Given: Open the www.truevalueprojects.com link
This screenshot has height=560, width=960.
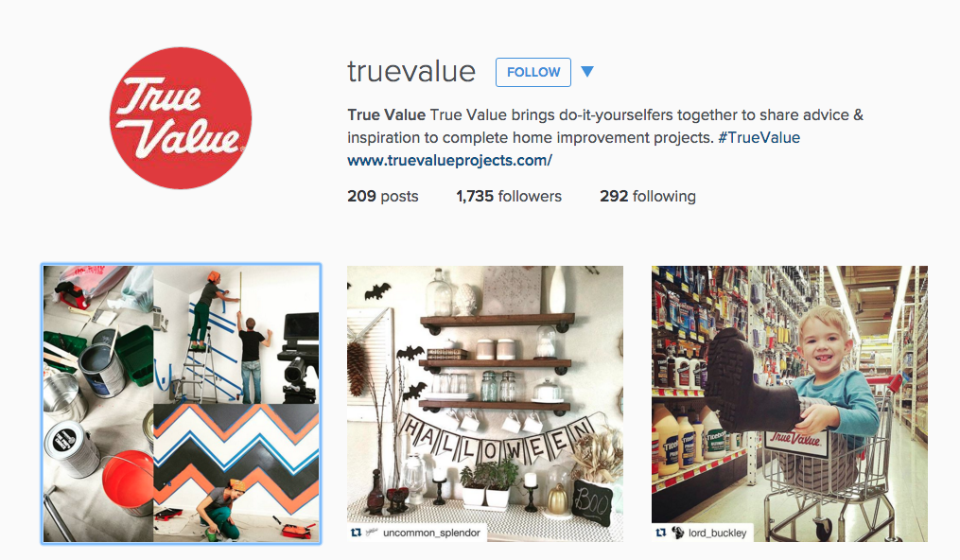Looking at the screenshot, I should (449, 161).
